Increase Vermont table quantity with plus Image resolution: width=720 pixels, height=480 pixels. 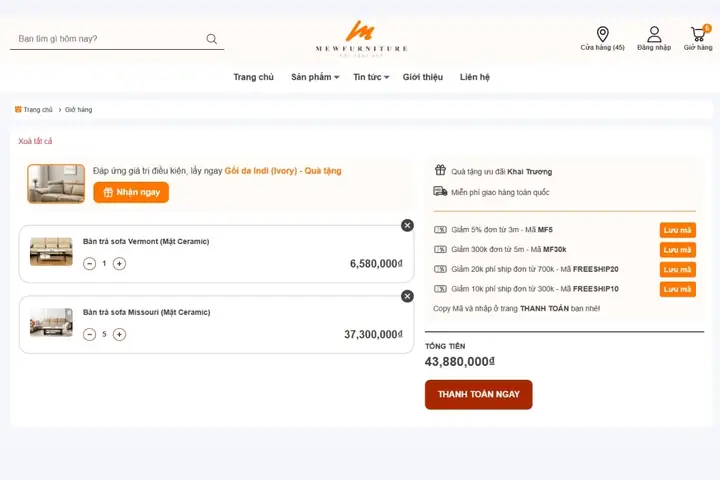point(119,264)
